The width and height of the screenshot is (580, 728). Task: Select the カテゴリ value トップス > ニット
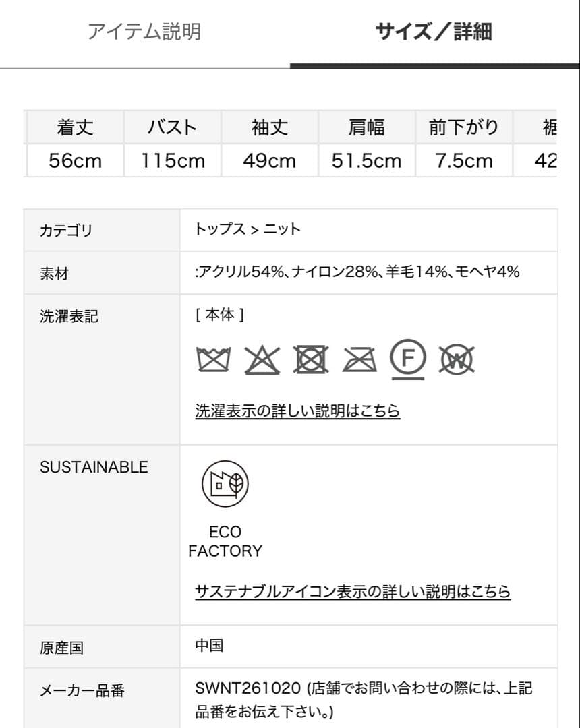[x=247, y=230]
